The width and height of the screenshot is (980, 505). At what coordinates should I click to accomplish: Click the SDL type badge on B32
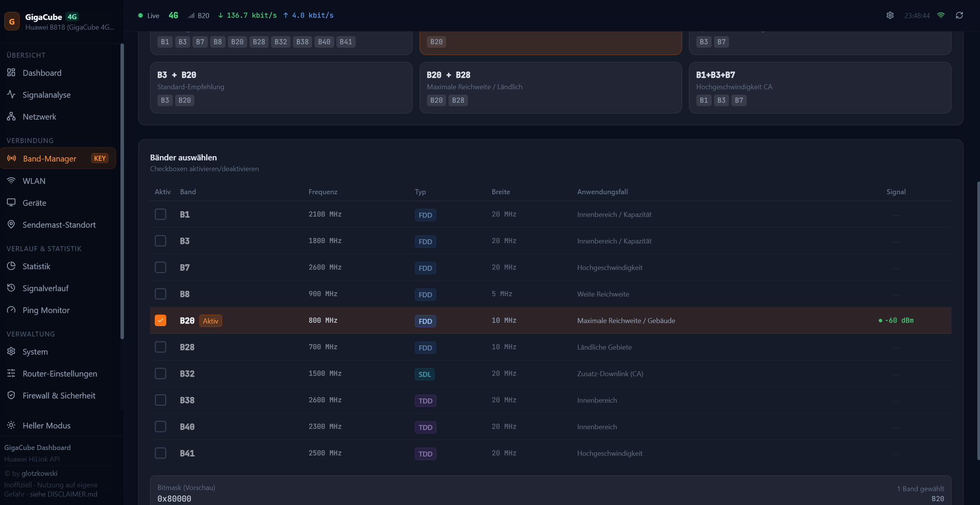[425, 374]
